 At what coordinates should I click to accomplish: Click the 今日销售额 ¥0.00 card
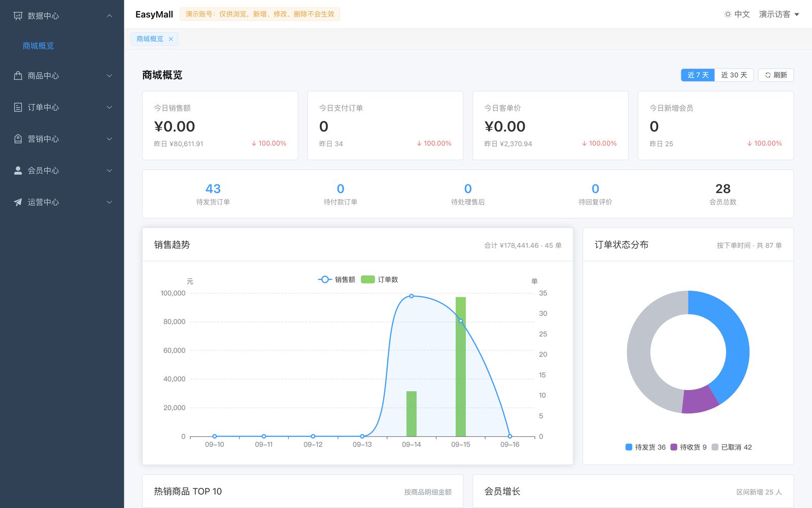[x=220, y=125]
